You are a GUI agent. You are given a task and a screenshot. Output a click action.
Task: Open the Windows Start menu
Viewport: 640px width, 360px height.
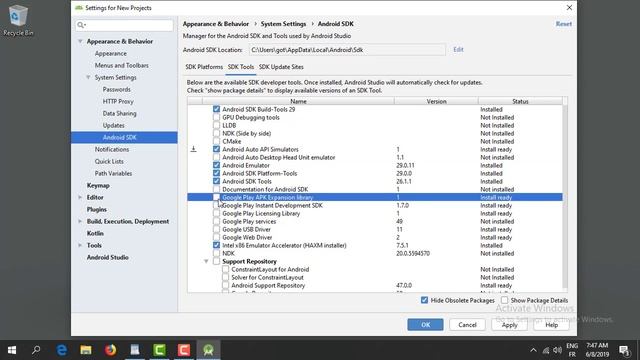pos(12,350)
